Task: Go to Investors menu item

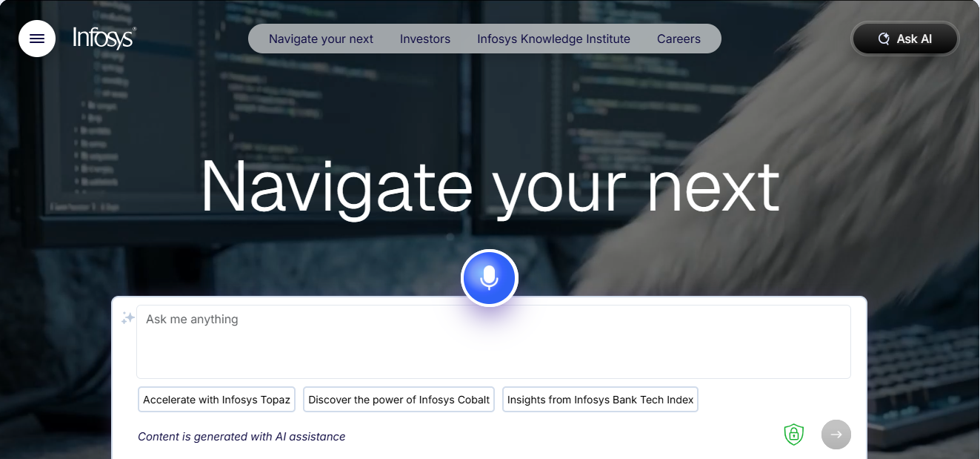Action: click(425, 39)
